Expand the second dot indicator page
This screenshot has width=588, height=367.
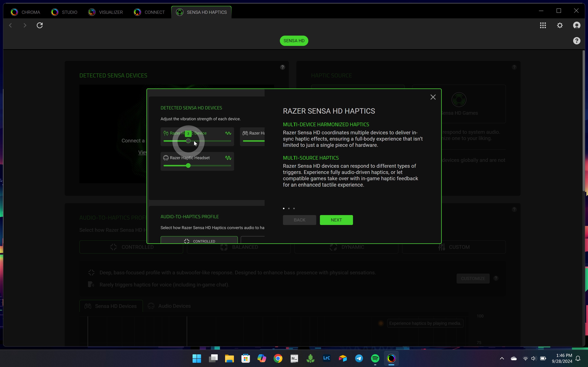coord(289,208)
